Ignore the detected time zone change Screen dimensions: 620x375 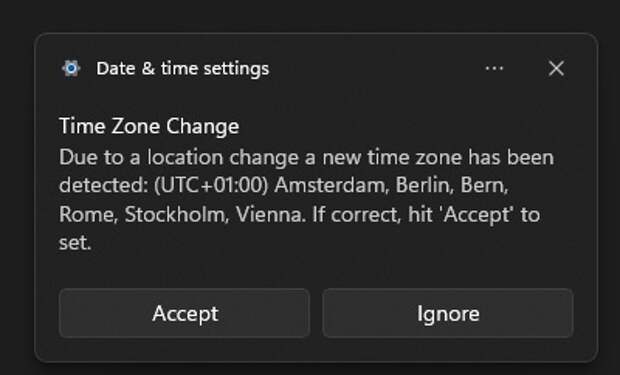(x=448, y=313)
